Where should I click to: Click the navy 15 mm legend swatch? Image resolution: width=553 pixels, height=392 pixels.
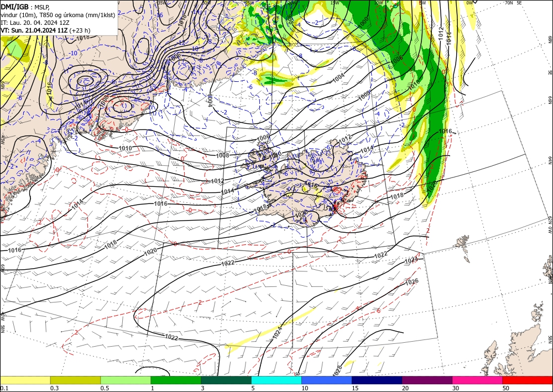point(377,380)
